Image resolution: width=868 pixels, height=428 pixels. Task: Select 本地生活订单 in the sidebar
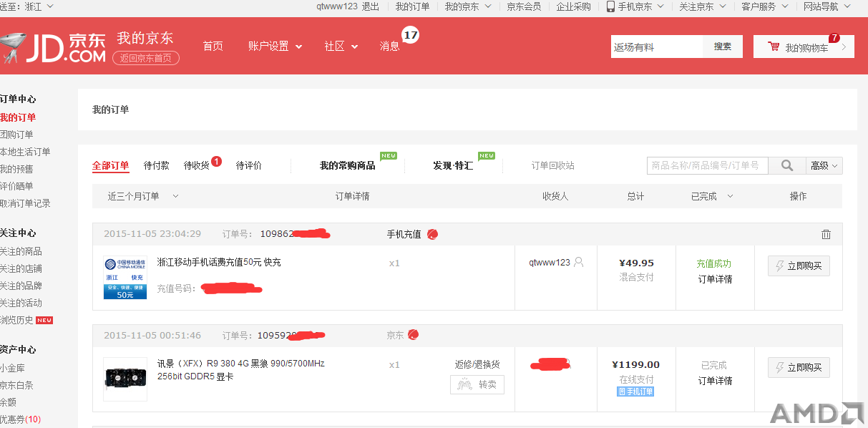tap(25, 152)
